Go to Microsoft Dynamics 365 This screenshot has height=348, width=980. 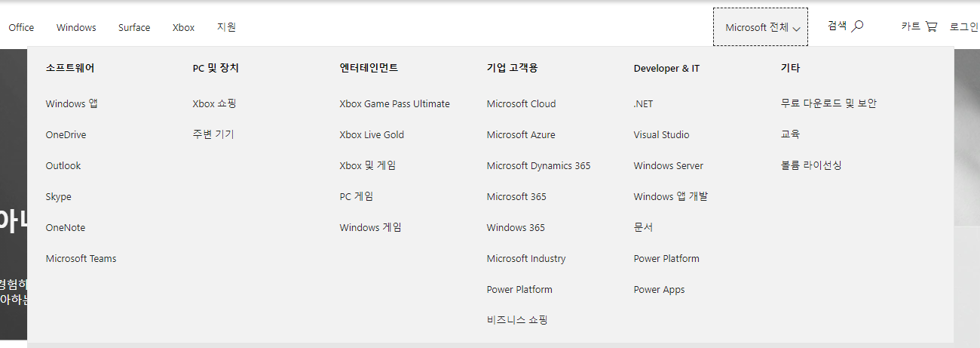pos(538,165)
